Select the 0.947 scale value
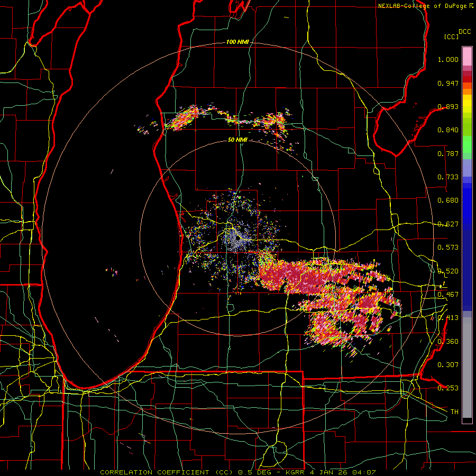This screenshot has width=476, height=476. 448,83
